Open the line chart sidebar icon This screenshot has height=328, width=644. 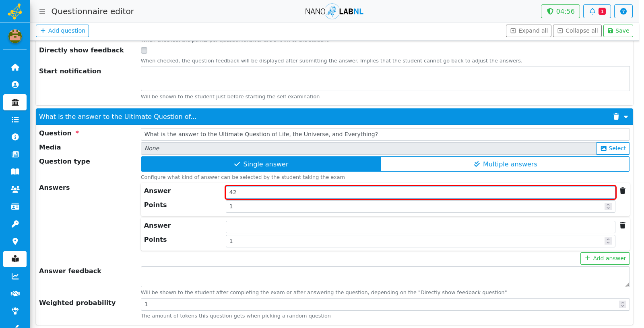click(x=15, y=276)
